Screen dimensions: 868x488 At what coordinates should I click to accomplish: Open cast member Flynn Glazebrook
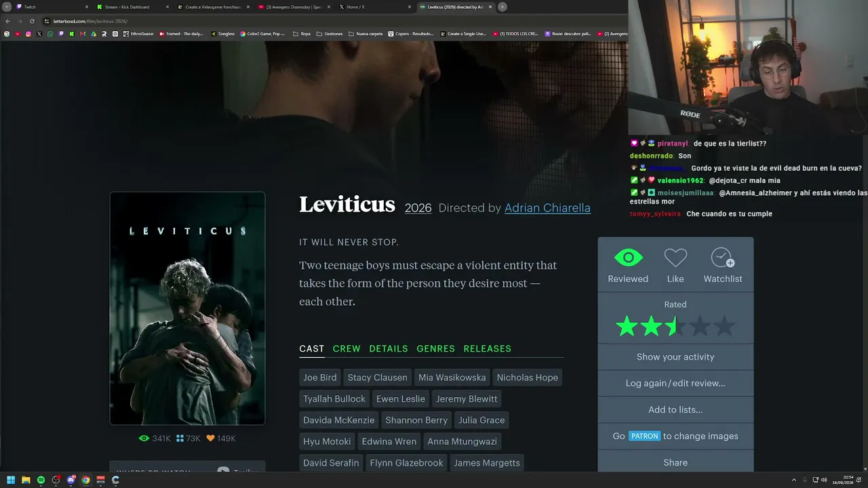click(x=406, y=463)
